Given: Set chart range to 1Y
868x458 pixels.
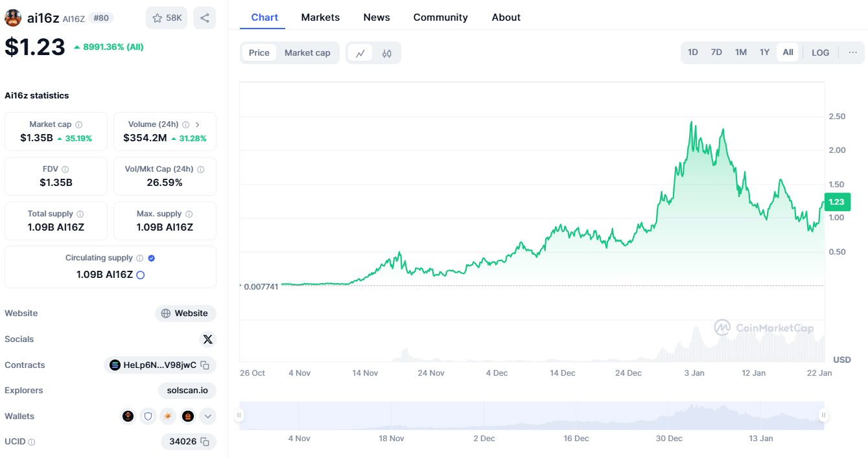Looking at the screenshot, I should click(765, 52).
